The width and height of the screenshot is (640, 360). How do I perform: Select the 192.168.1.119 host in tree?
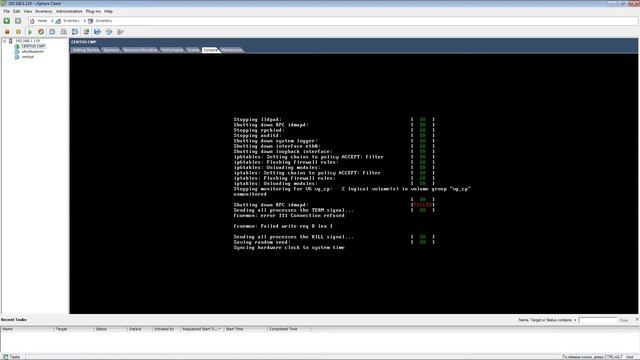27,41
